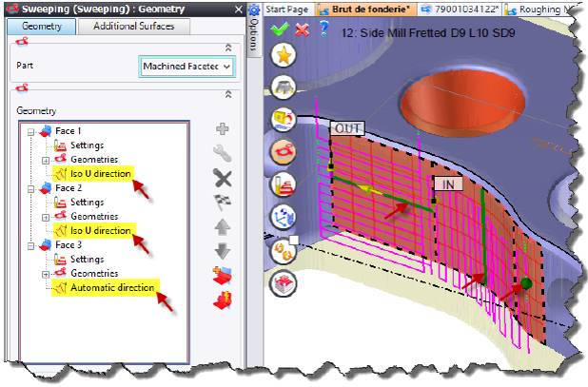This screenshot has height=387, width=588.
Task: Click the plus add geometry icon
Action: click(x=223, y=129)
